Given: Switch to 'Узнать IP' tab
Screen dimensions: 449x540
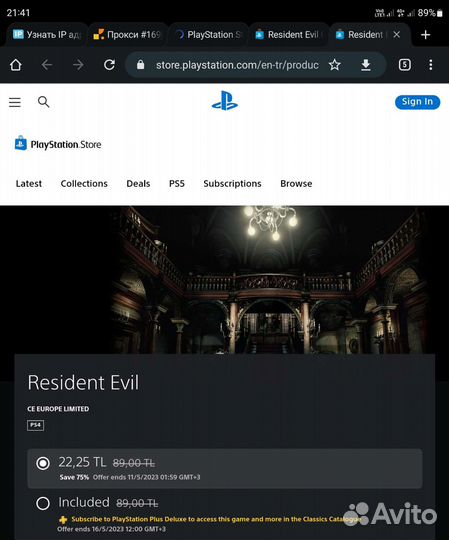Looking at the screenshot, I should [46, 34].
